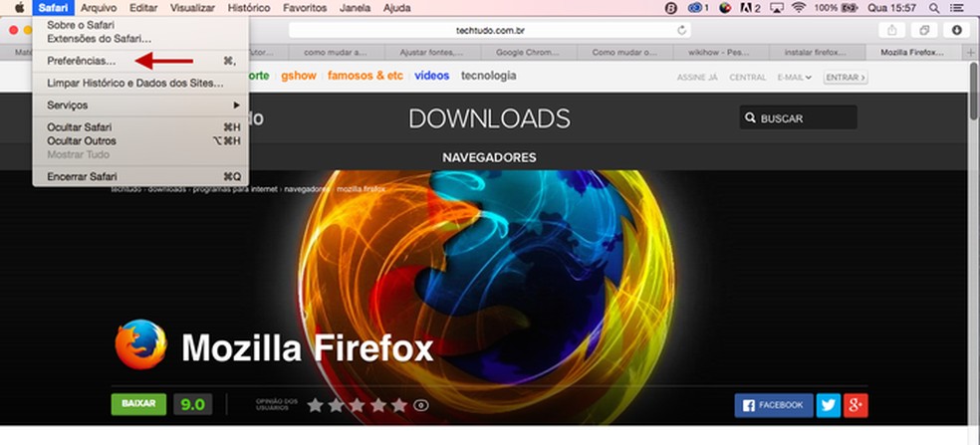This screenshot has height=445, width=980.
Task: Open the E-MAIL dropdown
Action: click(795, 78)
